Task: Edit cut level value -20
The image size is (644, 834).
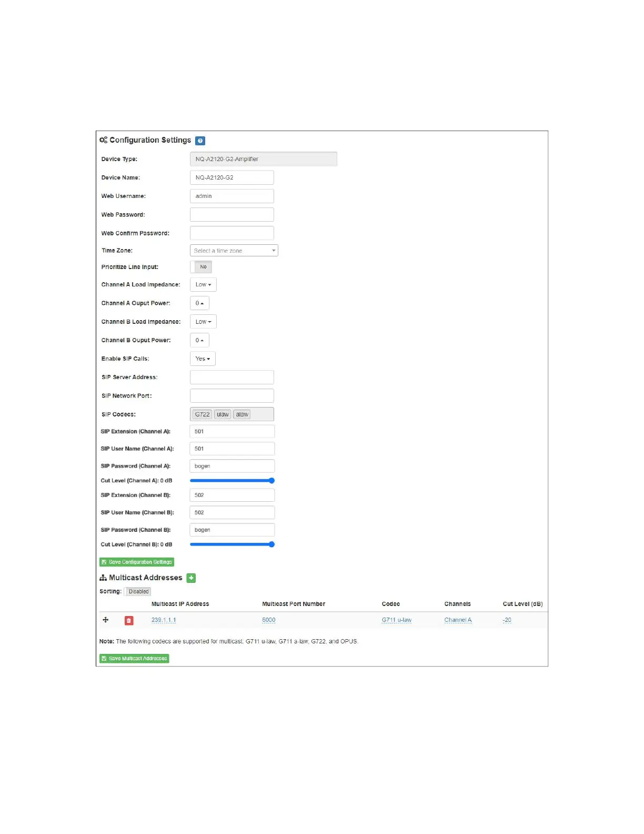Action: point(507,620)
